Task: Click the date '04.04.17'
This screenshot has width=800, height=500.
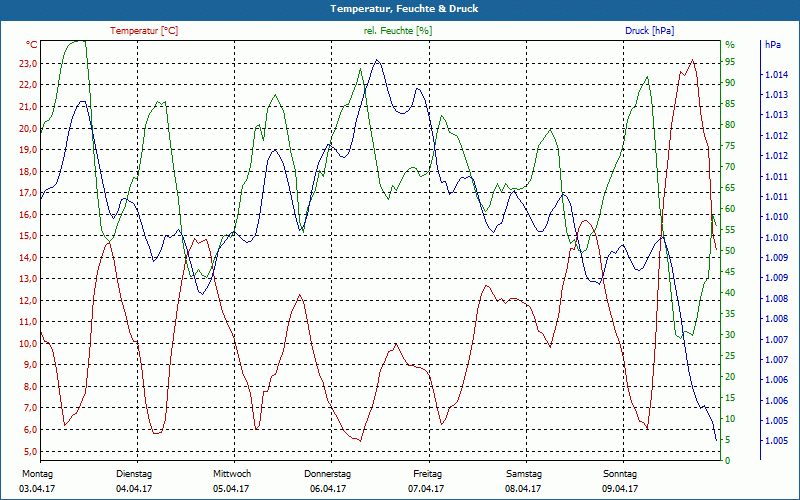Action: 134,489
